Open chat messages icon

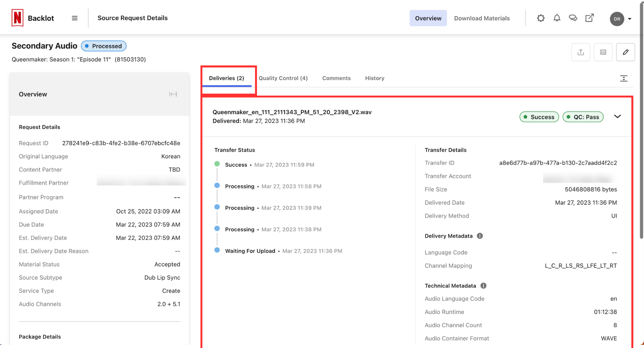point(573,18)
